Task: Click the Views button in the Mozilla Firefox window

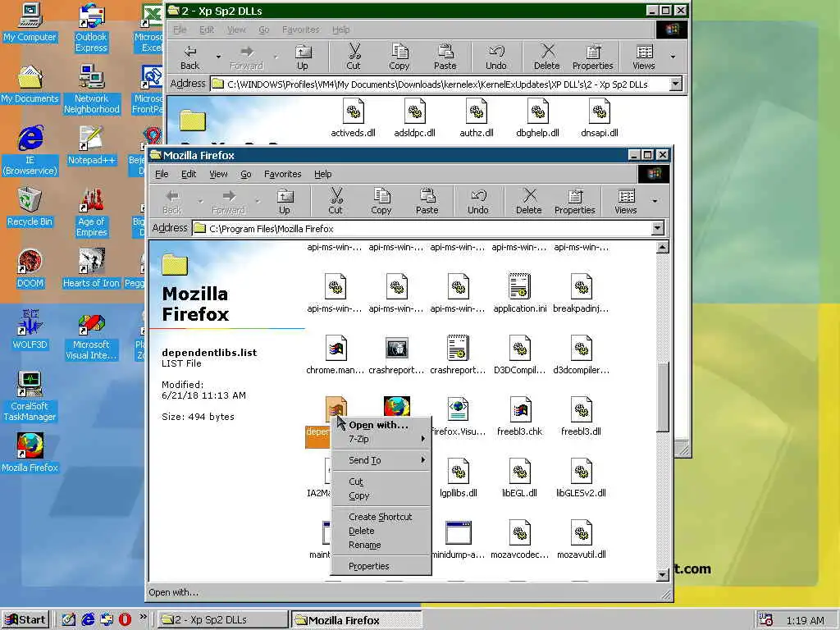Action: 625,201
